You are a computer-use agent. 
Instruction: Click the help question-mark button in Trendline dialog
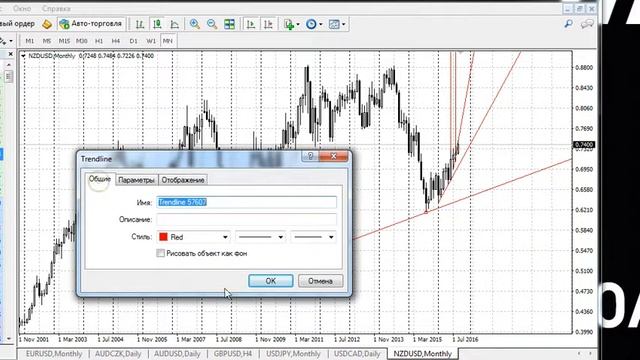(x=310, y=156)
